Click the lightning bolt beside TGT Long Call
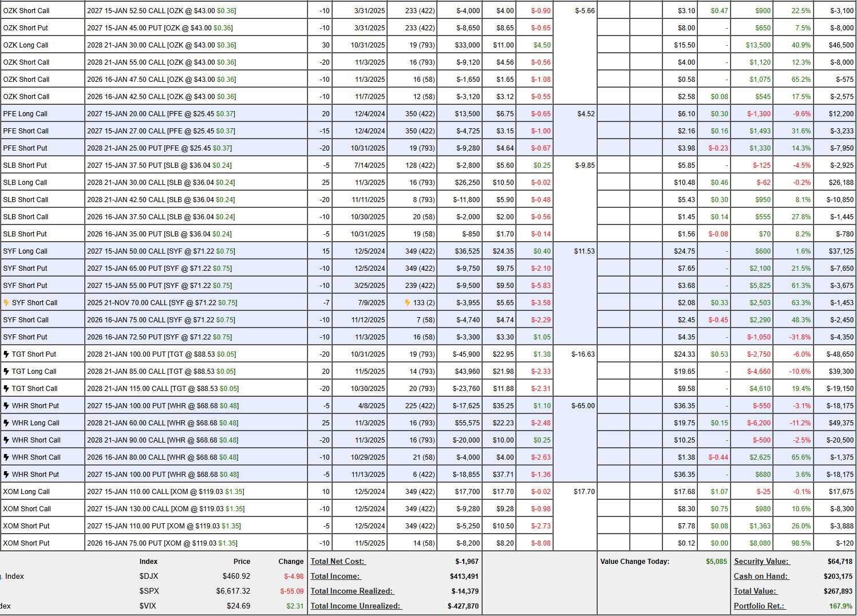This screenshot has width=857, height=616. (6, 372)
